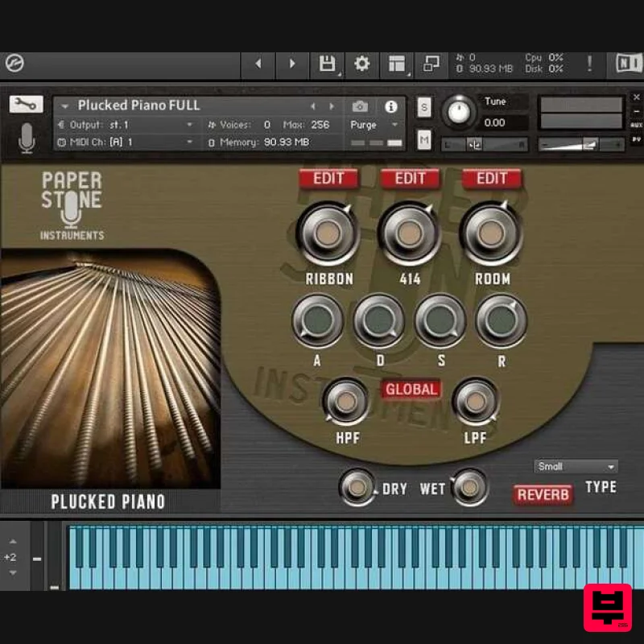
Task: Click the LPF filter knob
Action: pos(475,402)
